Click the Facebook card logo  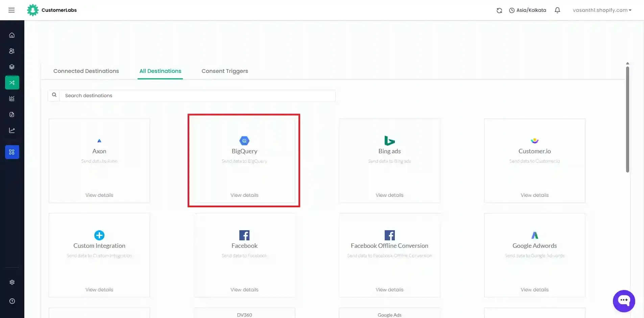[x=244, y=235]
